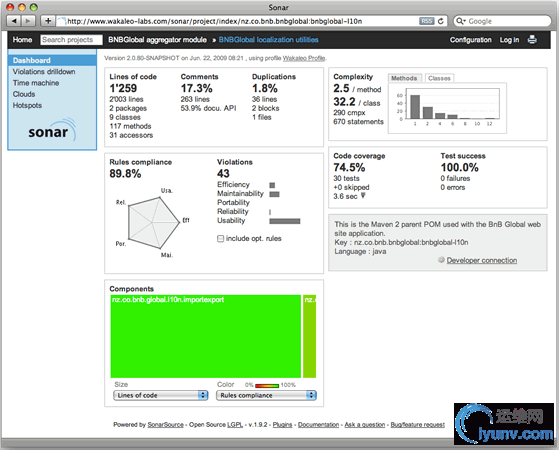Viewport: 559px width, 450px height.
Task: Click the sonar logo in sidebar
Action: click(52, 130)
